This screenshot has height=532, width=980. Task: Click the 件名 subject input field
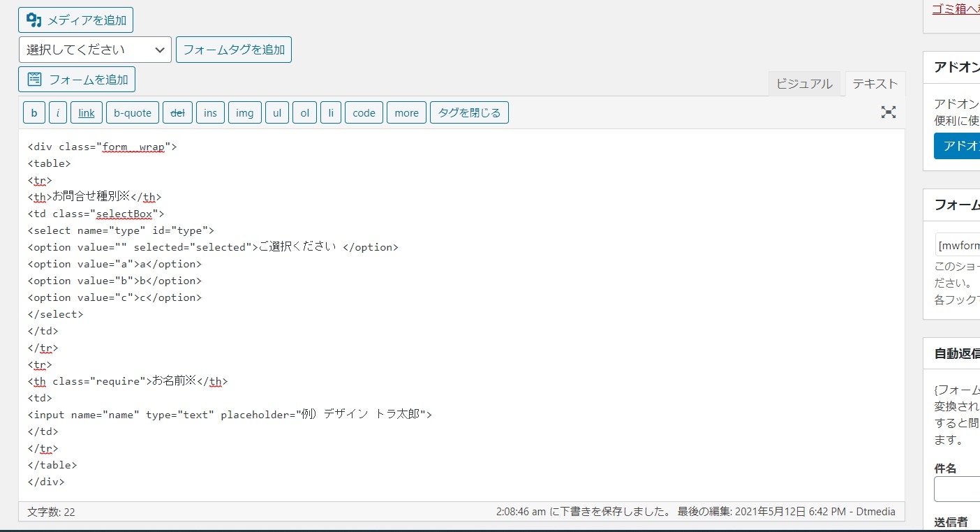[x=957, y=489]
